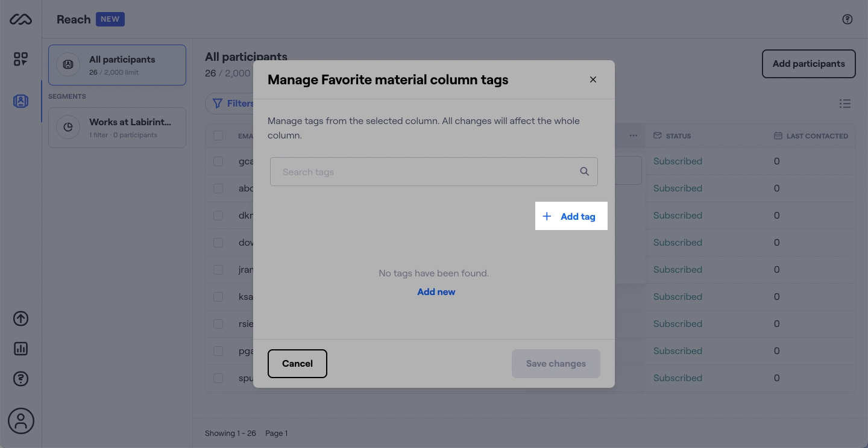Click inside the Search tags input field
The image size is (868, 448).
422,172
